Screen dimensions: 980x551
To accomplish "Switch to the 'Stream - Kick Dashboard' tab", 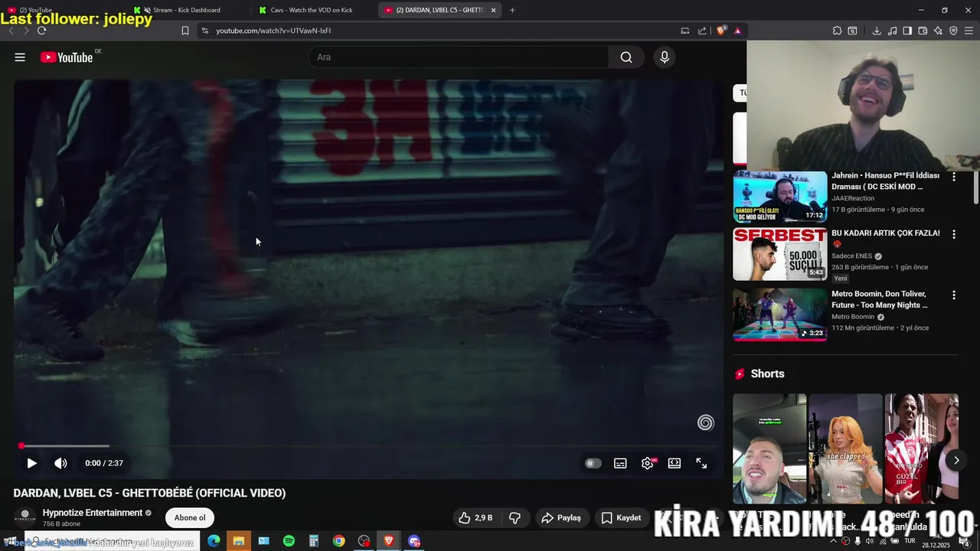I will (188, 10).
